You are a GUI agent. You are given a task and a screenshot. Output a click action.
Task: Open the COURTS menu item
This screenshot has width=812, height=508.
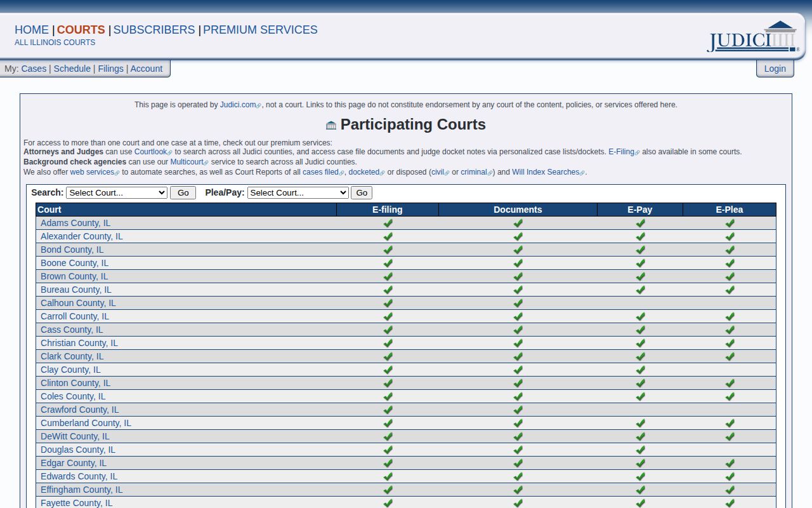81,30
